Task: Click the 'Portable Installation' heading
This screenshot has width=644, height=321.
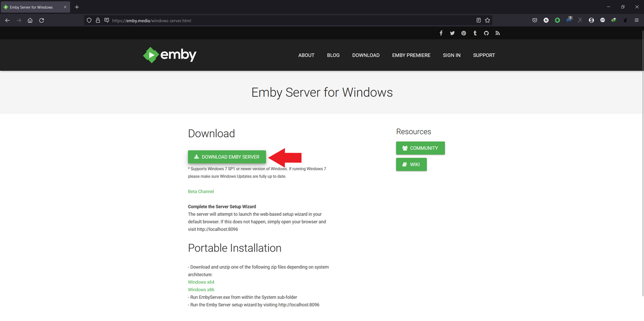Action: coord(234,248)
